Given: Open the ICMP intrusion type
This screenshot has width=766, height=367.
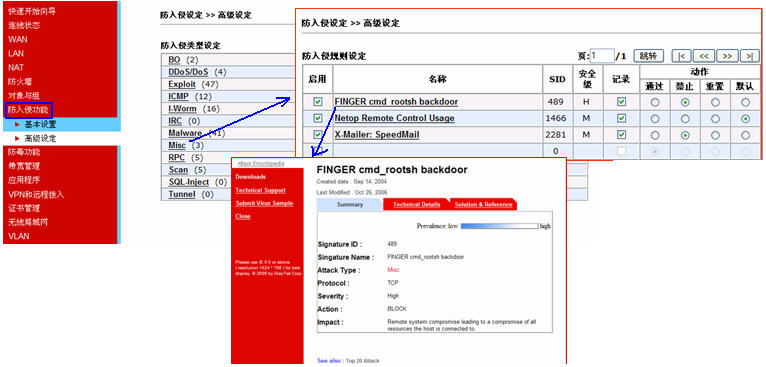Looking at the screenshot, I should (178, 96).
